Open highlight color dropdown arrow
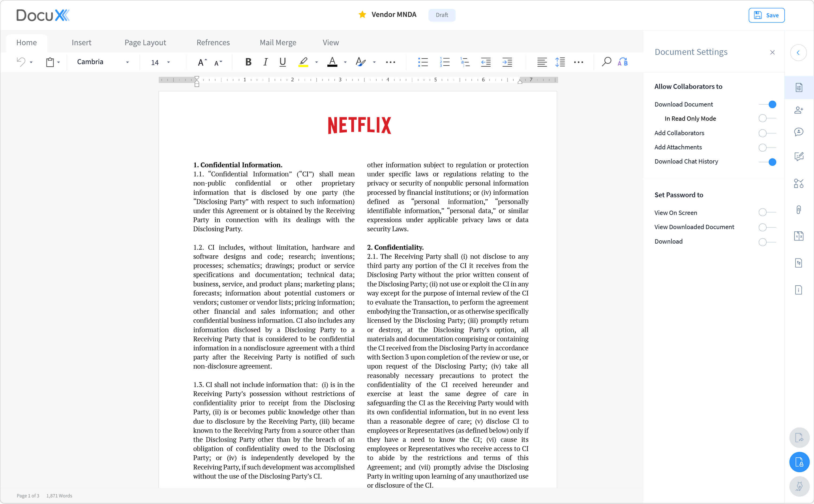This screenshot has height=504, width=814. (316, 62)
